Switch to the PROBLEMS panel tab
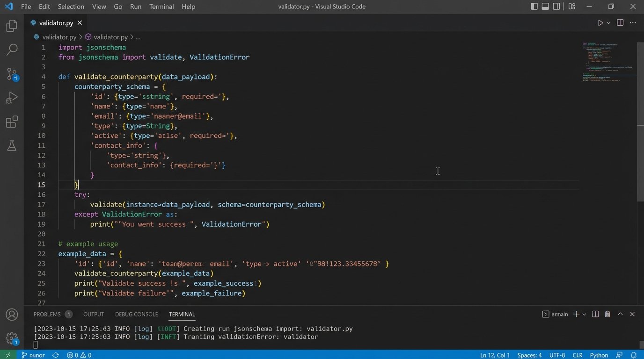 pyautogui.click(x=47, y=314)
